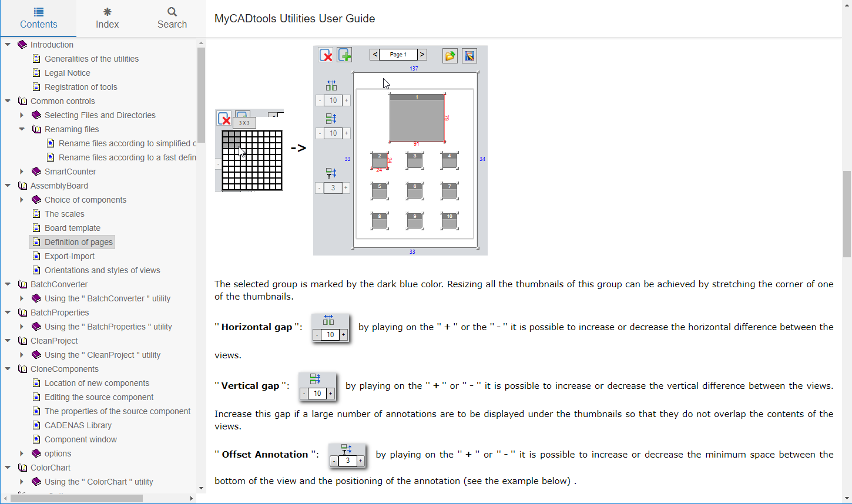
Task: Switch to the Contents tab
Action: pos(38,18)
